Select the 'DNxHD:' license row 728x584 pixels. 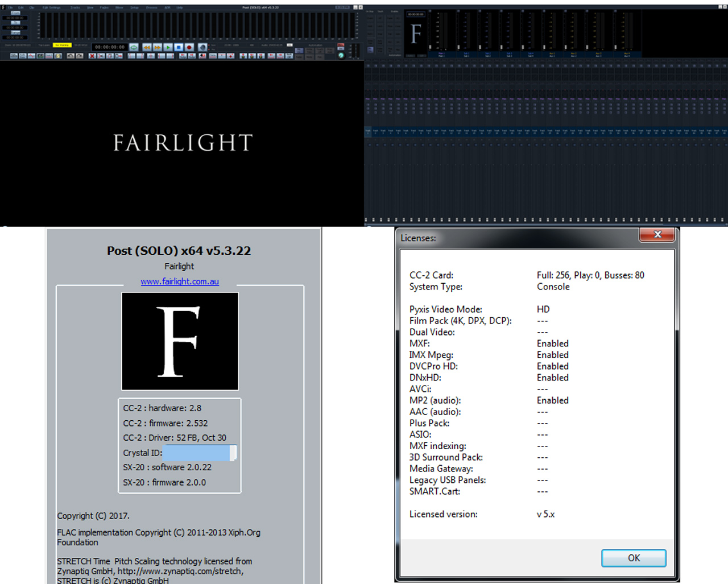coord(489,378)
